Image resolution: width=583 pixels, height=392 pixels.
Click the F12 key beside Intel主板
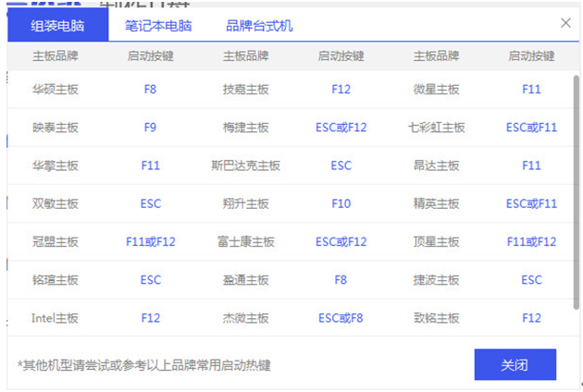[150, 317]
